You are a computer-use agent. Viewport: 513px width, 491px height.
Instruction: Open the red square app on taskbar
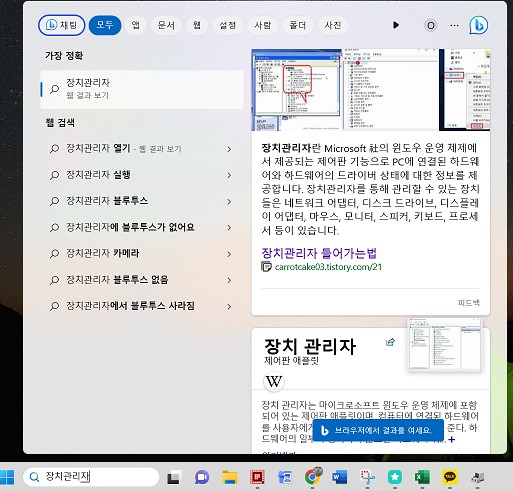pos(257,477)
